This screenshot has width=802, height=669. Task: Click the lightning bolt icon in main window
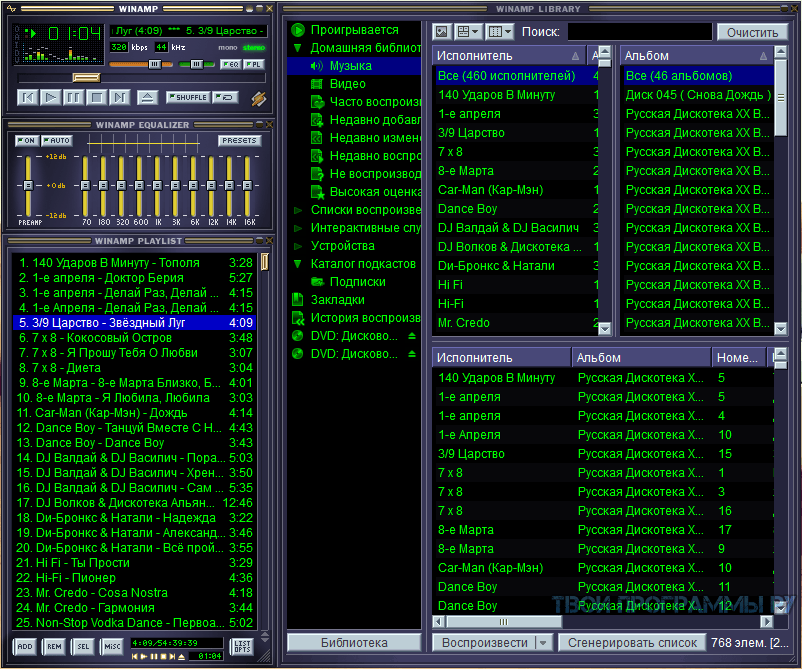258,98
